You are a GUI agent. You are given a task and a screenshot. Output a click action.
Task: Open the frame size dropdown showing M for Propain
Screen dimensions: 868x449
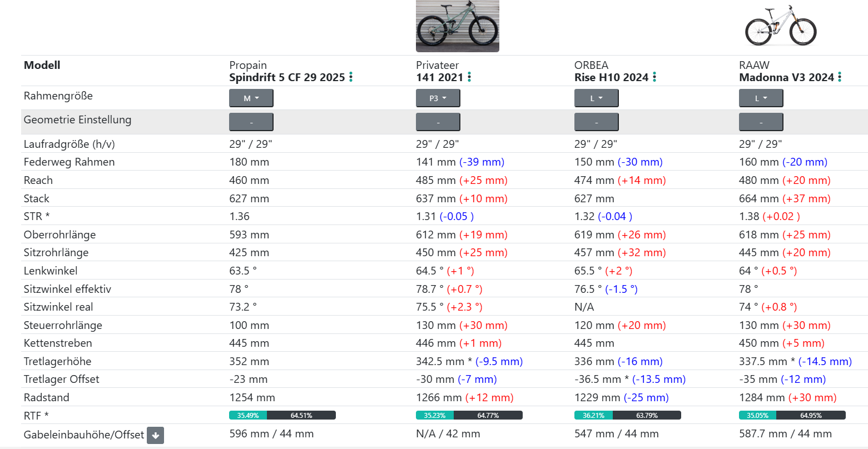[x=251, y=98]
